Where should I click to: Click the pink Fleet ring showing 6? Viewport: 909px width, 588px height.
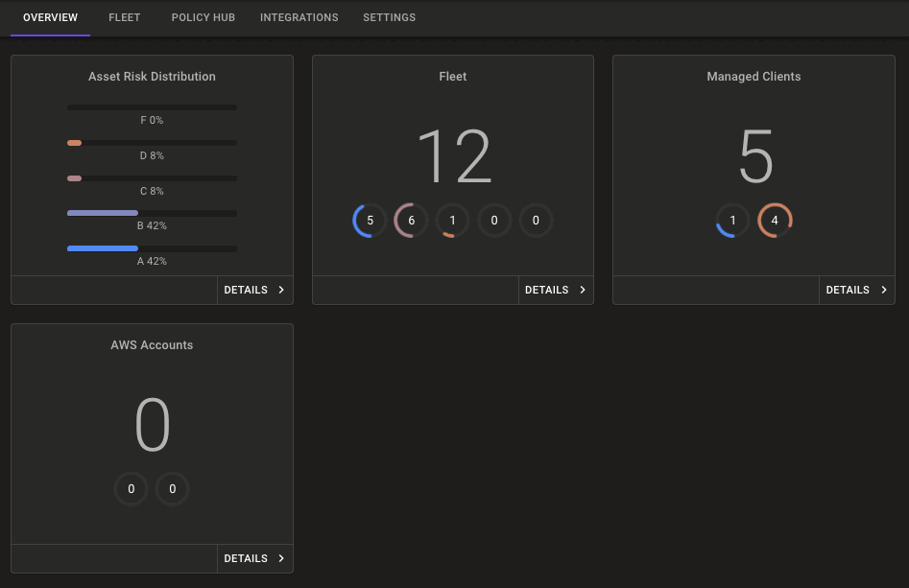(x=411, y=221)
